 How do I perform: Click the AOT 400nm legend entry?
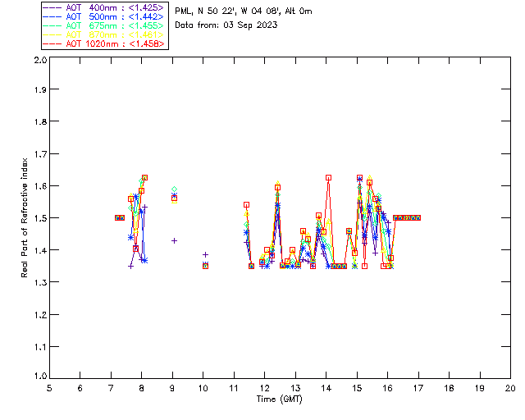[x=104, y=7]
